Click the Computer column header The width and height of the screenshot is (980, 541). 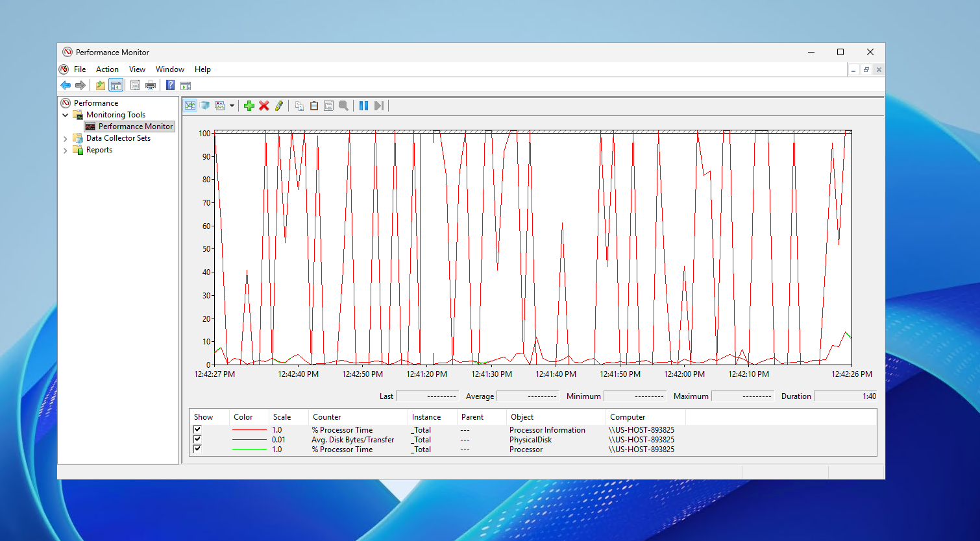click(645, 417)
